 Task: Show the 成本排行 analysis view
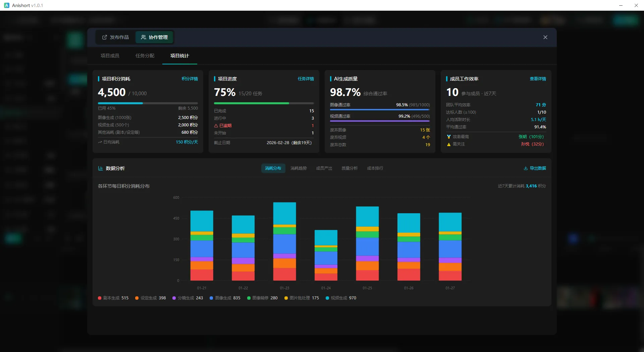[x=375, y=168]
